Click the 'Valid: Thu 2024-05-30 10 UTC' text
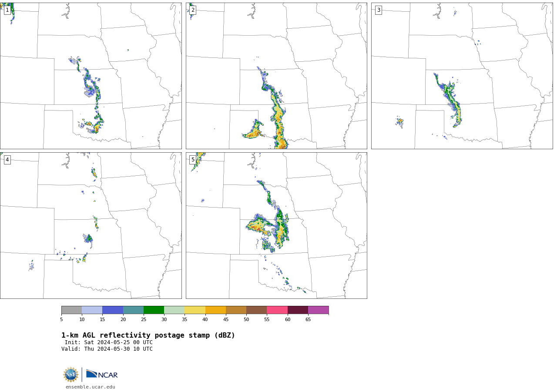This screenshot has width=557, height=392. click(107, 349)
